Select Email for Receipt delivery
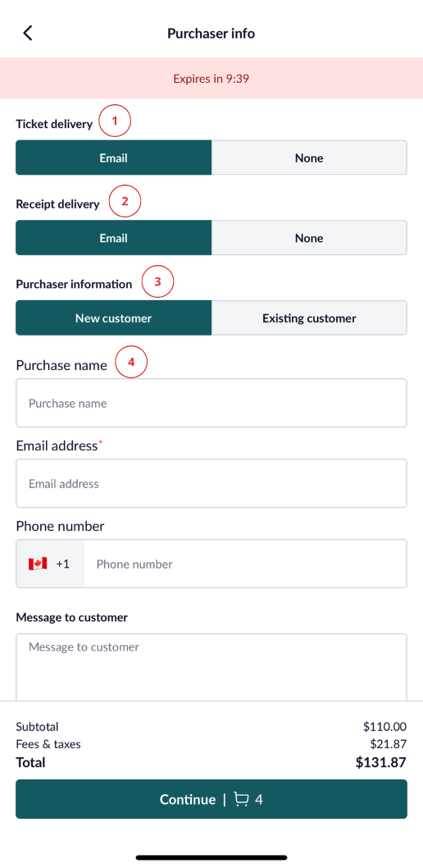The width and height of the screenshot is (423, 868). click(113, 238)
